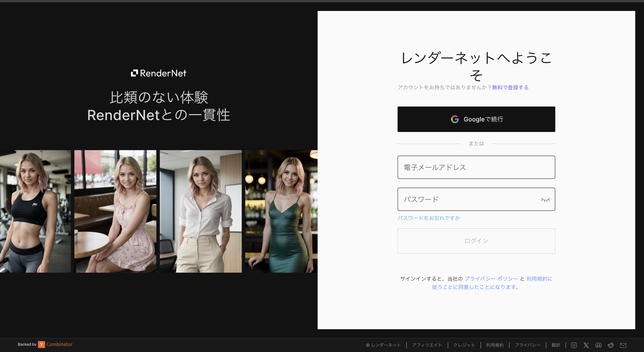Click the Combinator text link
644x352 pixels.
pyautogui.click(x=60, y=344)
